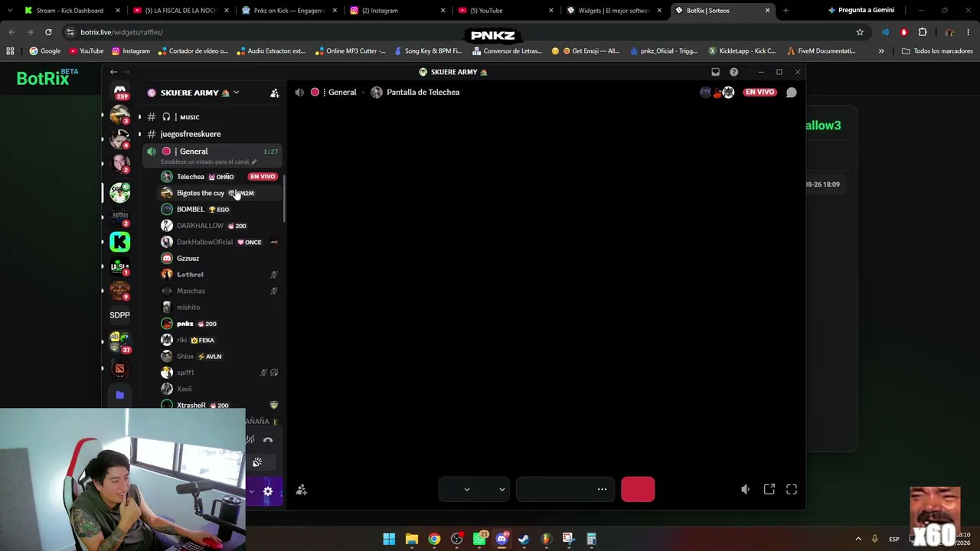Switch to the Instagram browser tab

tap(398, 11)
